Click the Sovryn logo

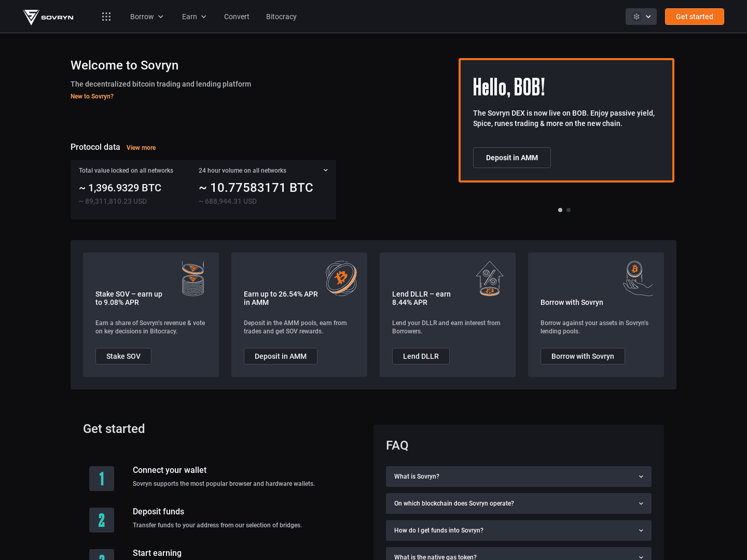[48, 16]
